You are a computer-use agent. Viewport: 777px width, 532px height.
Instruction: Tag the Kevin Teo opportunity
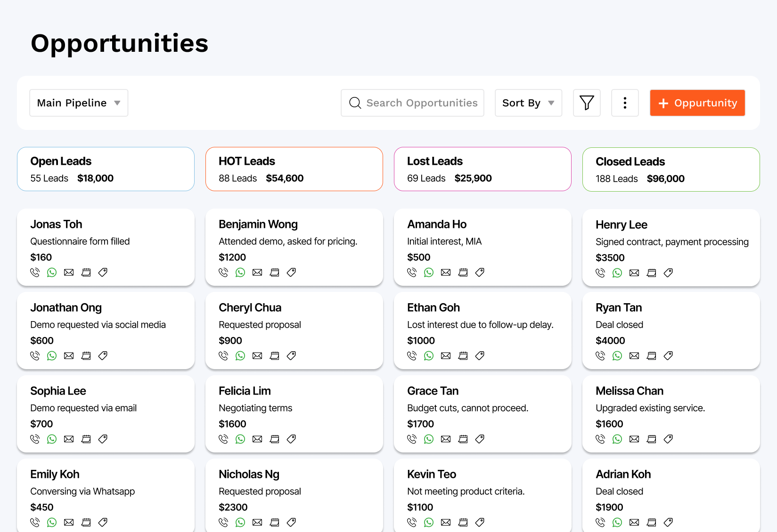[x=480, y=522]
